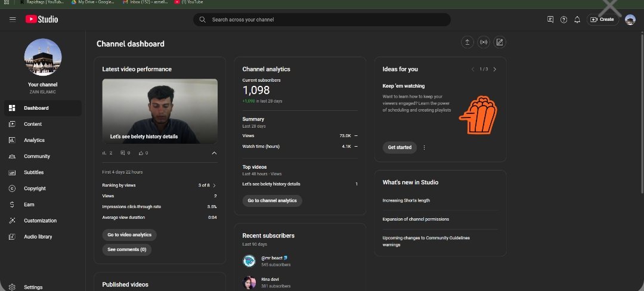
Task: Click the create post pencil icon
Action: point(500,42)
